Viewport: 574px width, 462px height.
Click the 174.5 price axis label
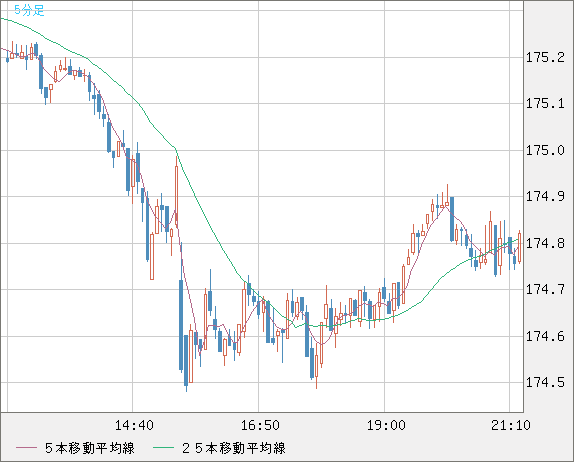pos(545,383)
